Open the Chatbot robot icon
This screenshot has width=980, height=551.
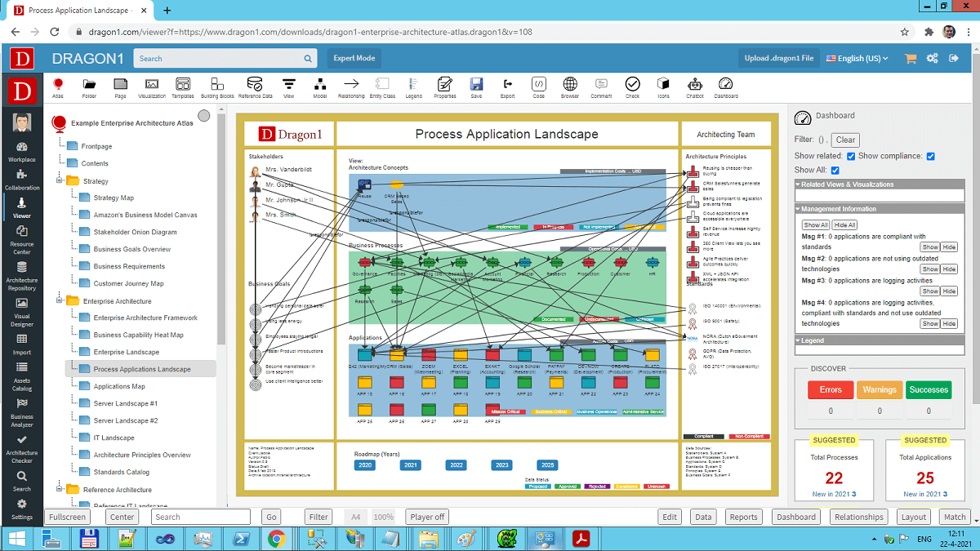(x=695, y=87)
